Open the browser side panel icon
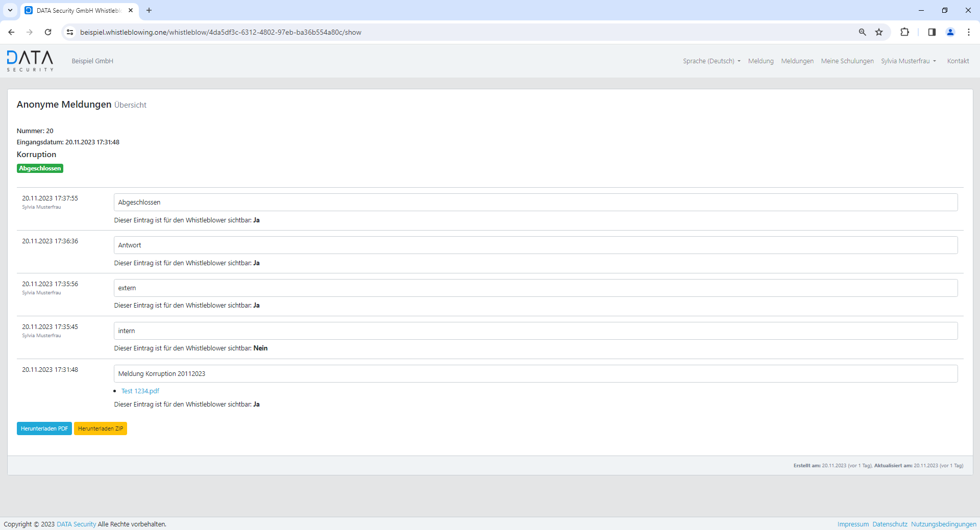Viewport: 980px width, 530px height. tap(932, 32)
